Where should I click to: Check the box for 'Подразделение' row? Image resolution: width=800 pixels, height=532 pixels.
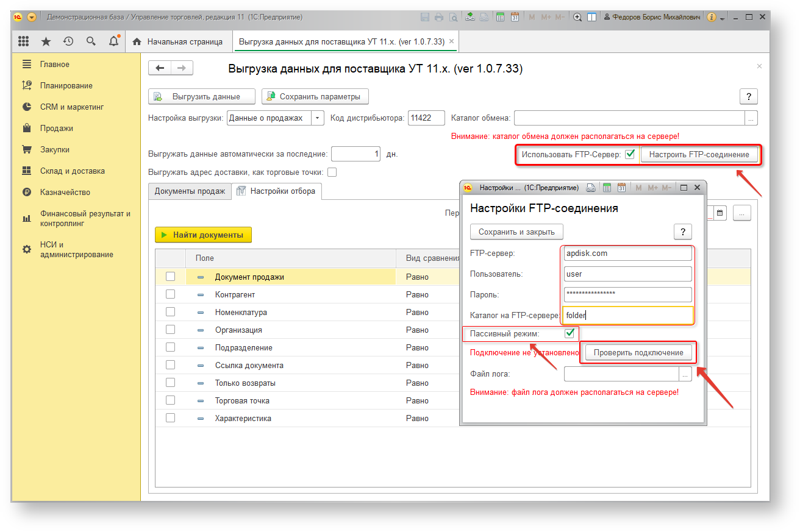point(170,347)
